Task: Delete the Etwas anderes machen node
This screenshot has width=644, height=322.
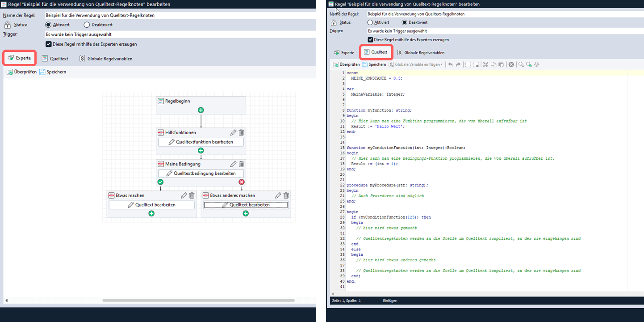Action: coord(286,195)
